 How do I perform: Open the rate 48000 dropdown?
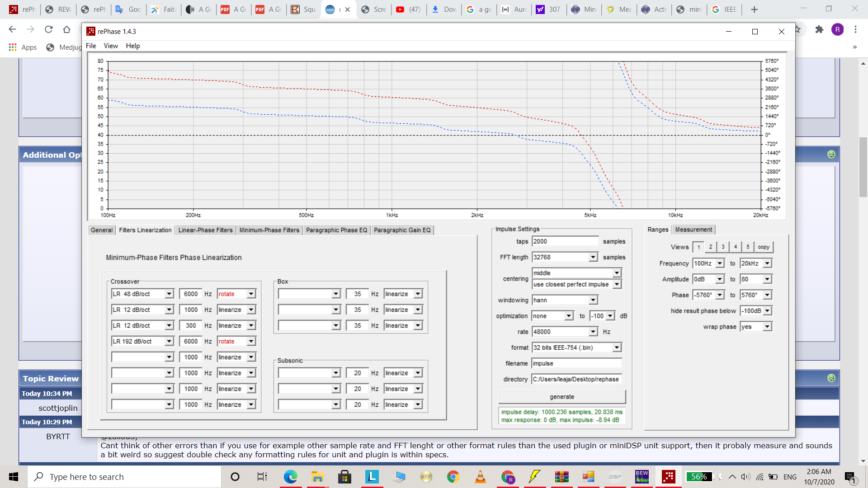[593, 332]
